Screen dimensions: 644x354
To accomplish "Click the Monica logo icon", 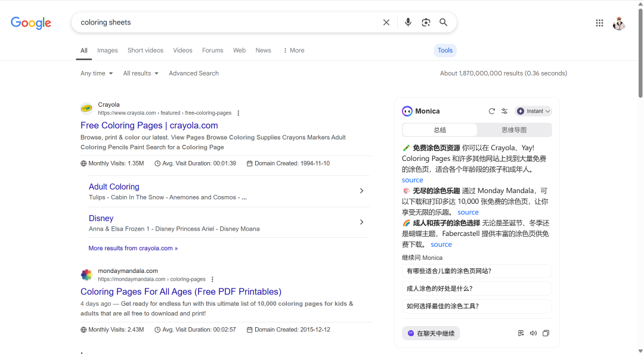I will coord(407,111).
